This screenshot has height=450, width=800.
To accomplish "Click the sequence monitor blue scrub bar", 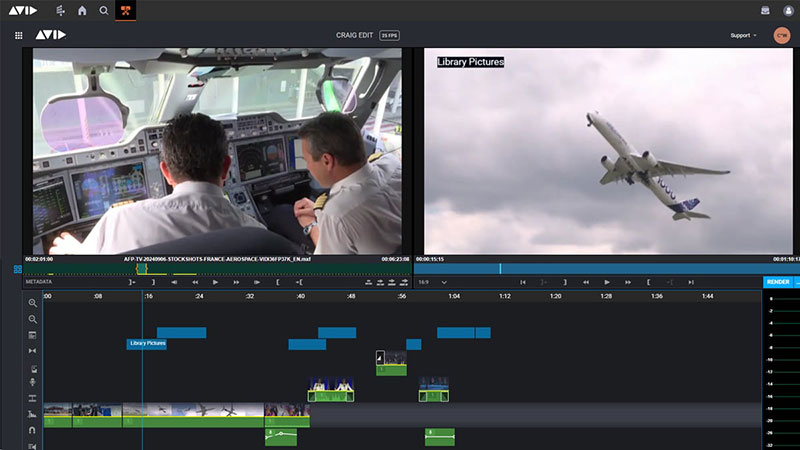I will coord(600,268).
